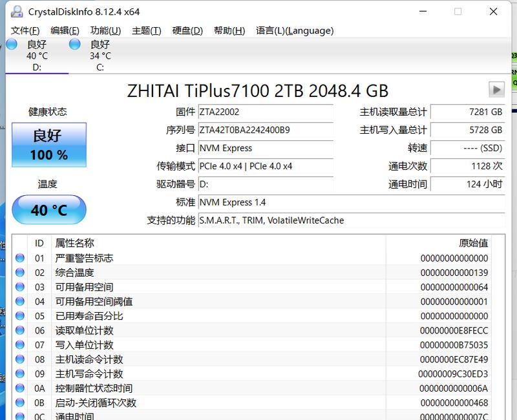Select the 主机写命令计数 attribute row
Screen dimensions: 517x420
(x=252, y=373)
